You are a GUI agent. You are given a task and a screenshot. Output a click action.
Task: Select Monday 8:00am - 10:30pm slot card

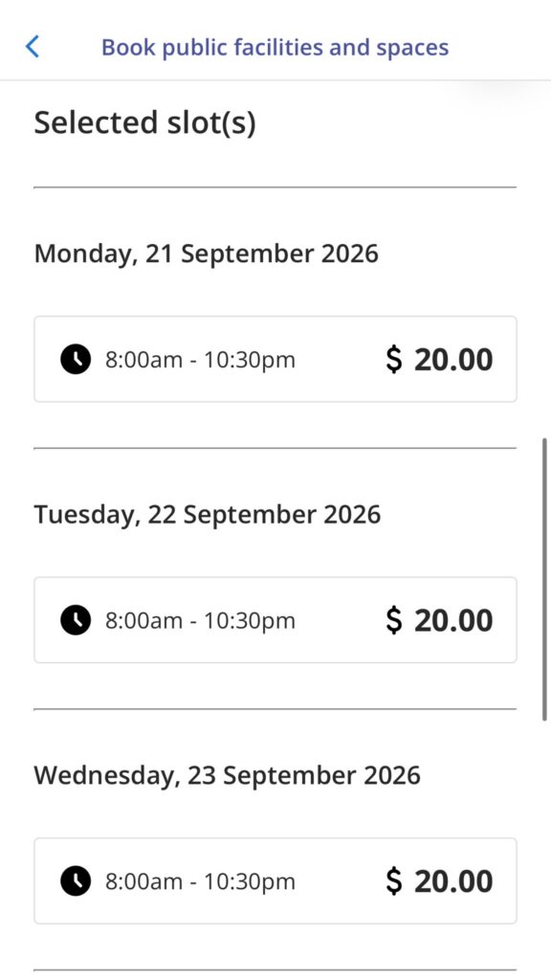[275, 360]
